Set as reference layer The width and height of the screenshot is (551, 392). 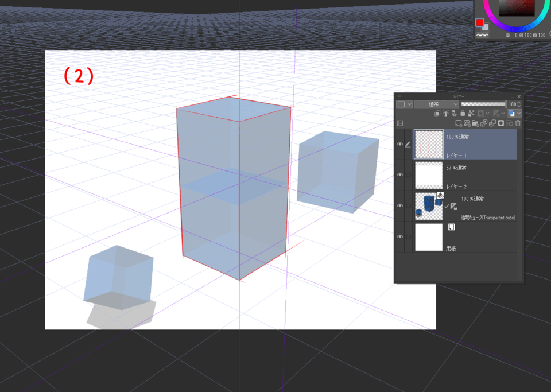446,114
